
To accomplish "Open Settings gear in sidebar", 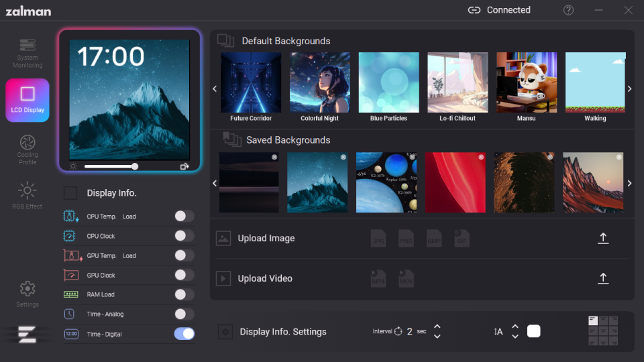I will 28,294.
